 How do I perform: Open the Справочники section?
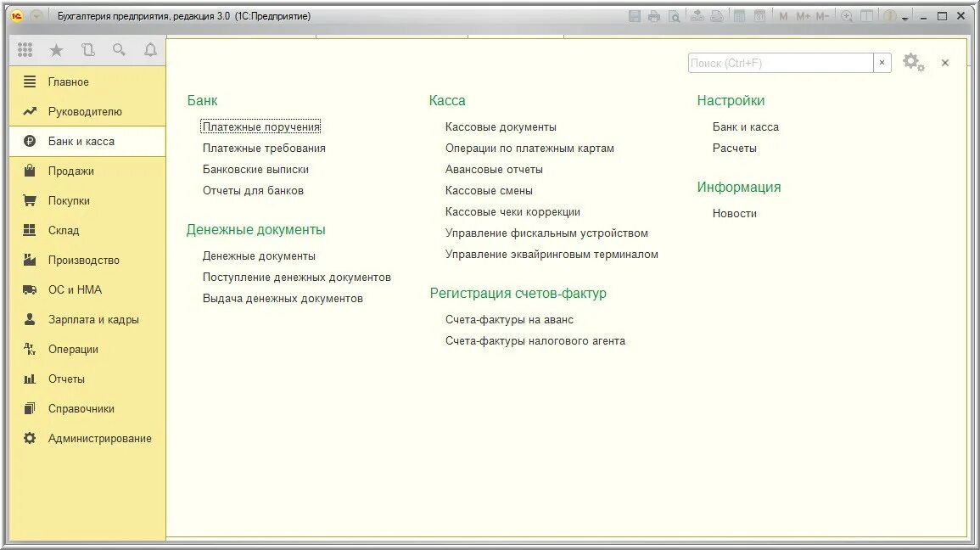coord(87,408)
